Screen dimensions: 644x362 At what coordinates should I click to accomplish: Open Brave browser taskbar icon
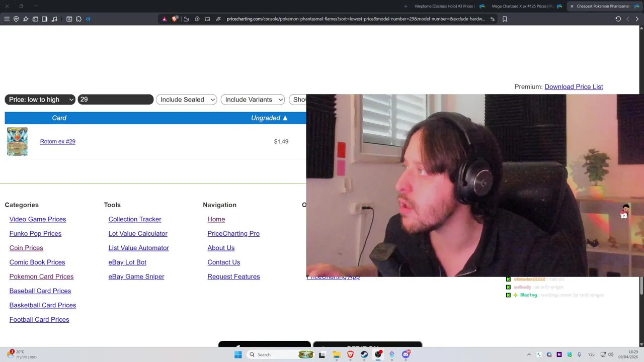click(350, 354)
